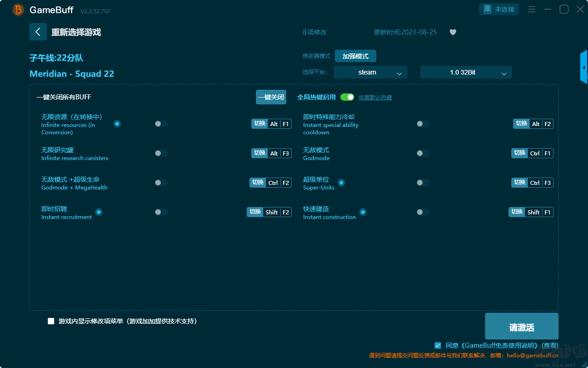The image size is (588, 368).
Task: Open the (查看) view disclaimer link
Action: point(550,345)
